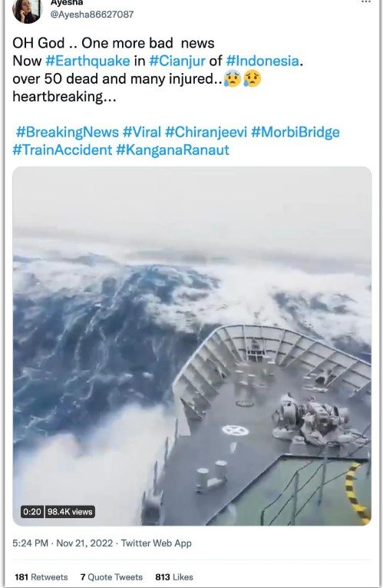Image resolution: width=383 pixels, height=588 pixels.
Task: Click the Twitter Web App source link
Action: (156, 543)
